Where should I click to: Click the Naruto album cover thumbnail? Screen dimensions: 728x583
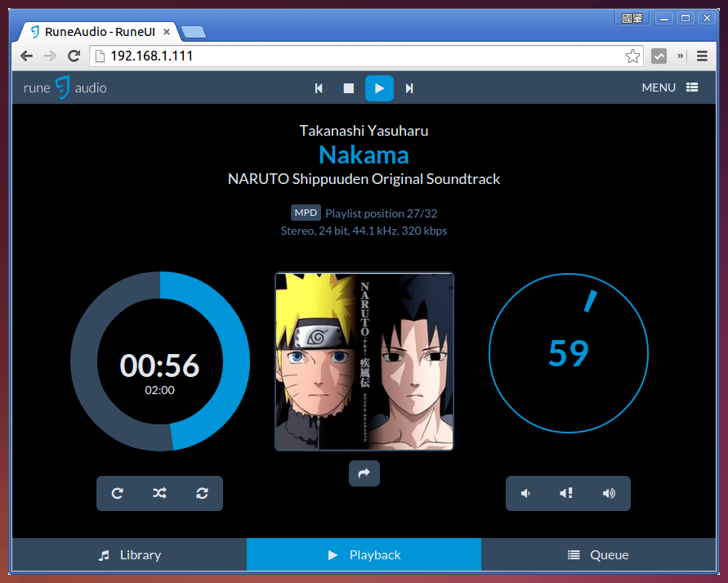click(364, 361)
